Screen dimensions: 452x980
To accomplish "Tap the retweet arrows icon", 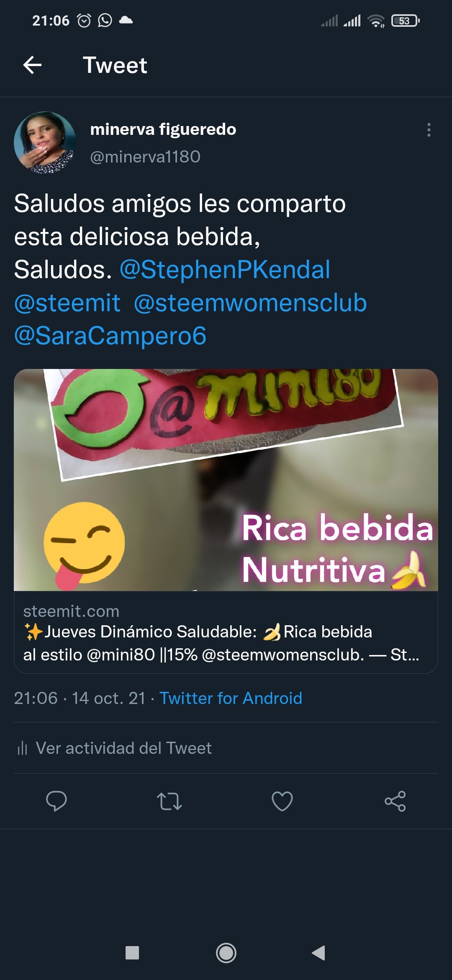I will pos(169,801).
